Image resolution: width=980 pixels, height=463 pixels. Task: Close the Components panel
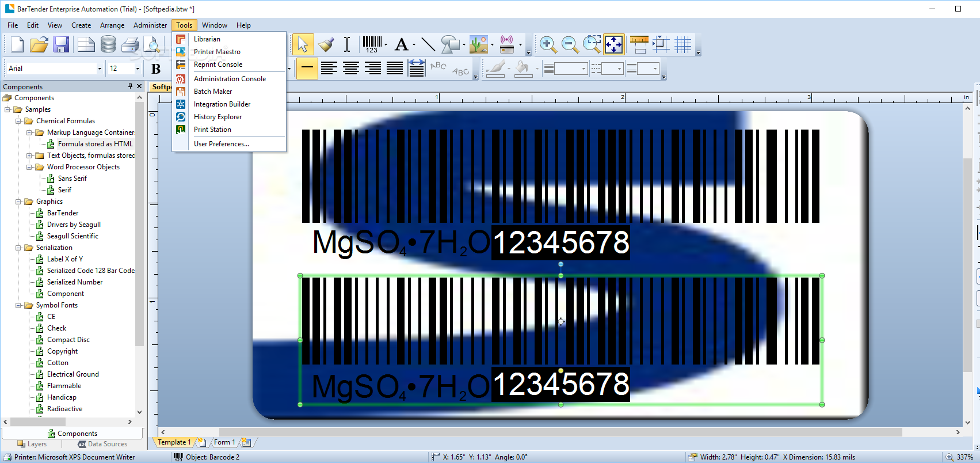pyautogui.click(x=139, y=86)
